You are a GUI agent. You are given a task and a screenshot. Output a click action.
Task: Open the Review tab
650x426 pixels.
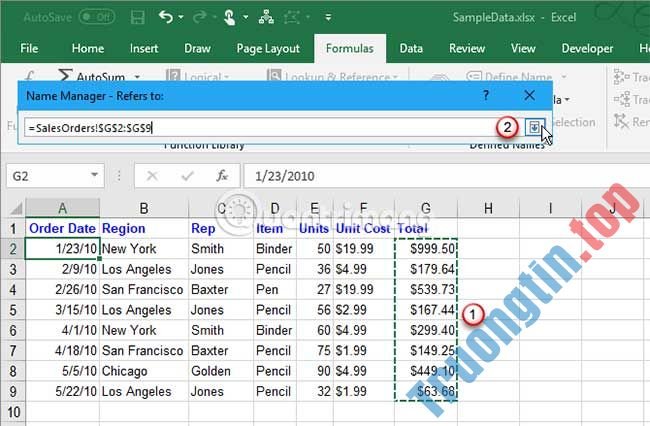tap(467, 48)
